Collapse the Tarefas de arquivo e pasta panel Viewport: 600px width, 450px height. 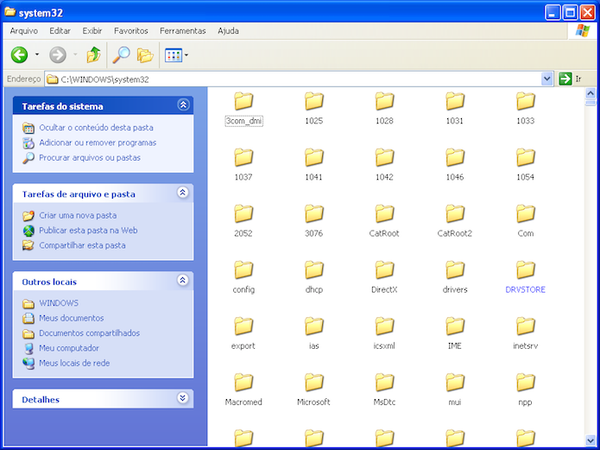[x=183, y=192]
